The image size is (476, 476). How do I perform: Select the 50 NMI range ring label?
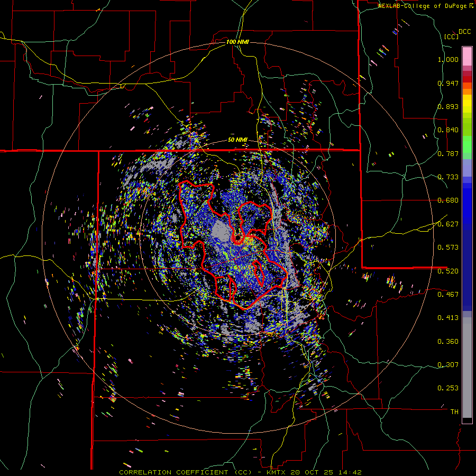pos(237,140)
